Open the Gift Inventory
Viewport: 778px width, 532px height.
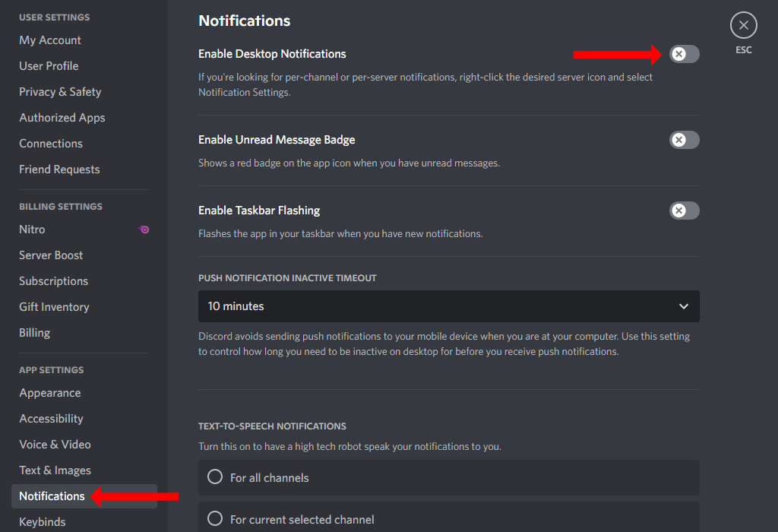coord(54,306)
